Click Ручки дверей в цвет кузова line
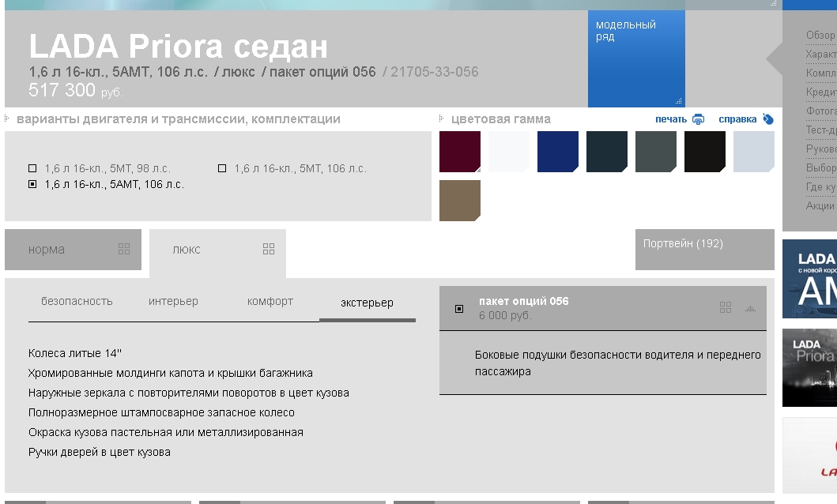 click(100, 452)
